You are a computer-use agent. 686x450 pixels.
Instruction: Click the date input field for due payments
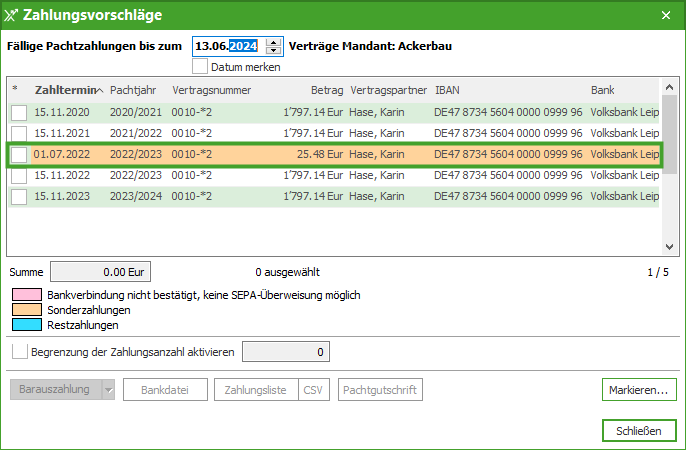(228, 46)
